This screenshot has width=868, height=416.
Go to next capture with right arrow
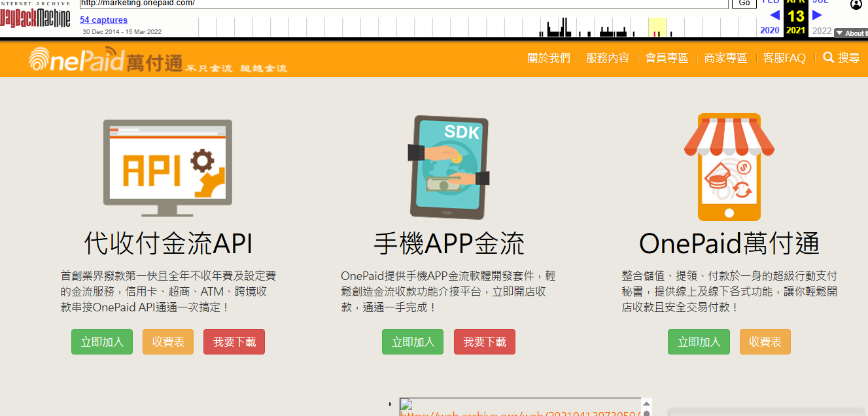point(817,14)
